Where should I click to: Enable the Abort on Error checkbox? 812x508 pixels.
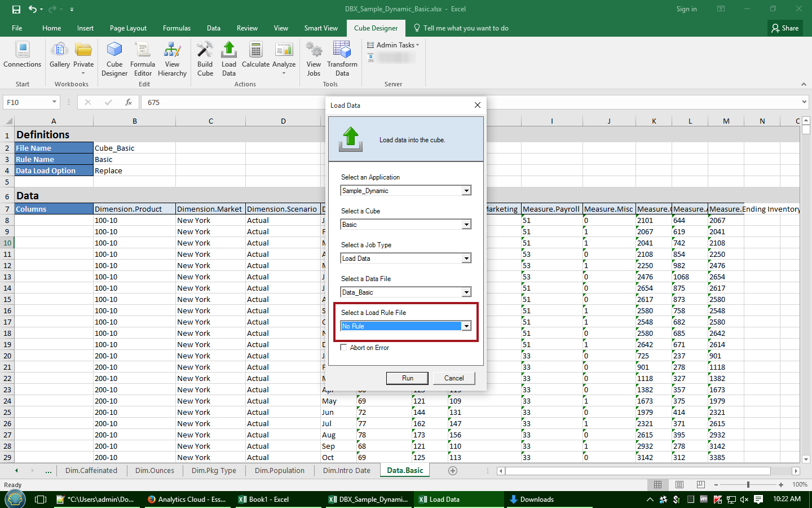coord(343,348)
